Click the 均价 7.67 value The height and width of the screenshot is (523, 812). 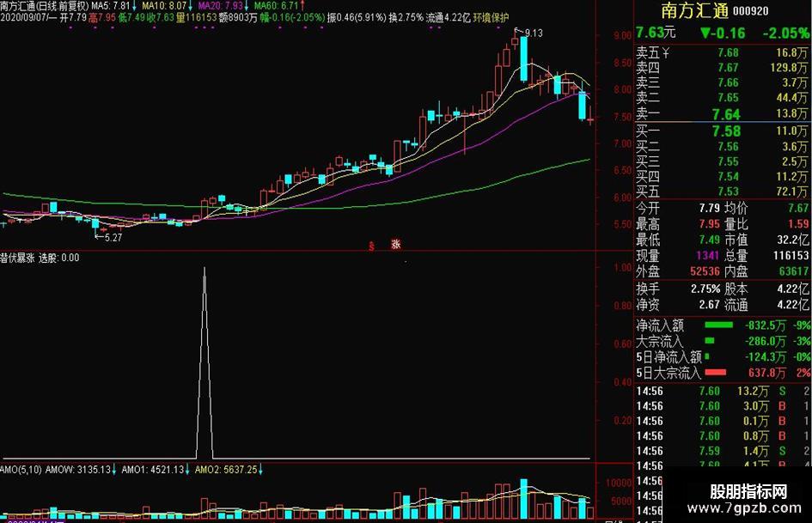[x=798, y=208]
